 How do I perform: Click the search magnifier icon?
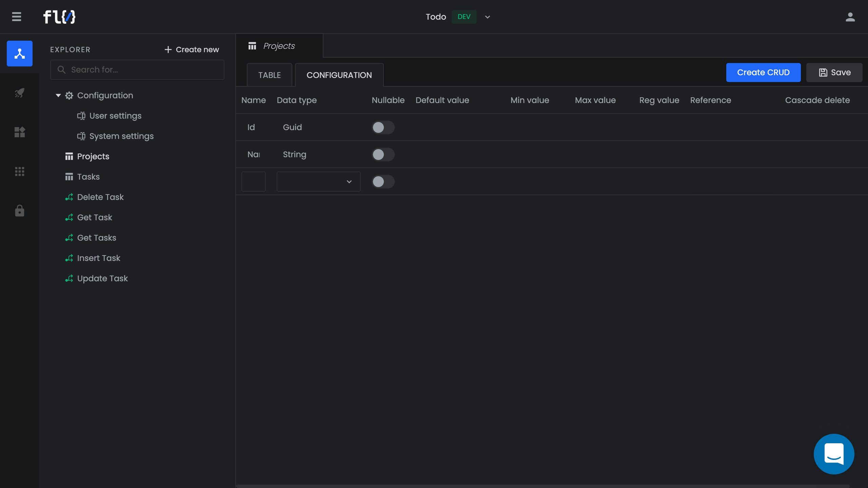click(61, 70)
